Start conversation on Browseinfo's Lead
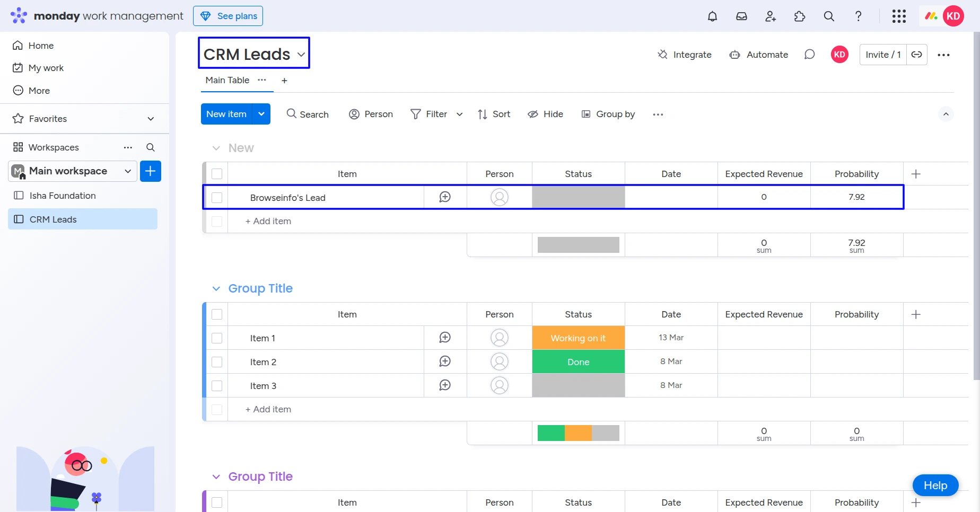Viewport: 980px width, 512px height. [x=445, y=197]
